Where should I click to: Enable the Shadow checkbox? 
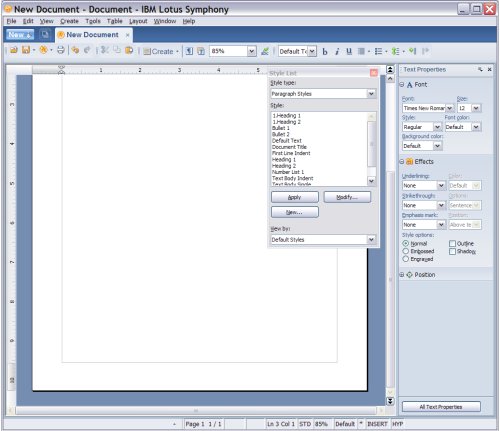[x=452, y=251]
